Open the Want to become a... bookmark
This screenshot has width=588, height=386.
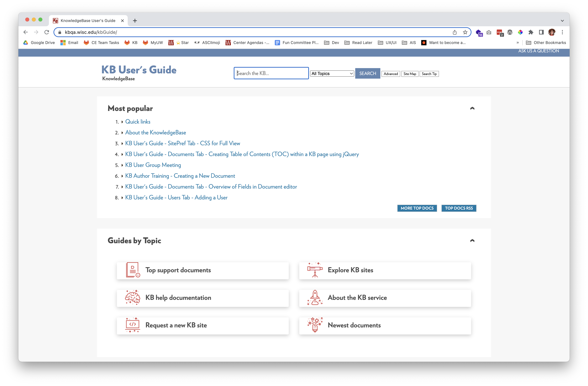pos(444,43)
